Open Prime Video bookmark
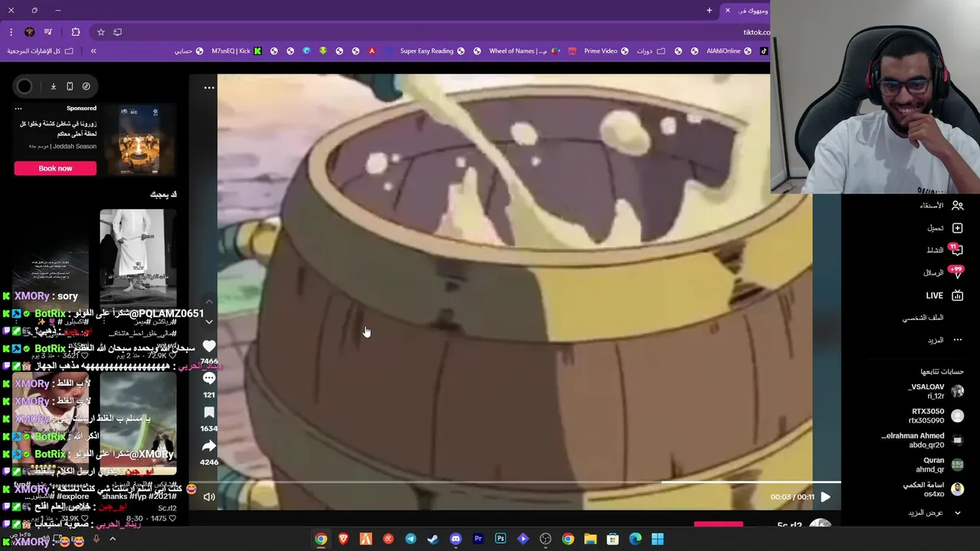This screenshot has height=551, width=980. tap(606, 51)
